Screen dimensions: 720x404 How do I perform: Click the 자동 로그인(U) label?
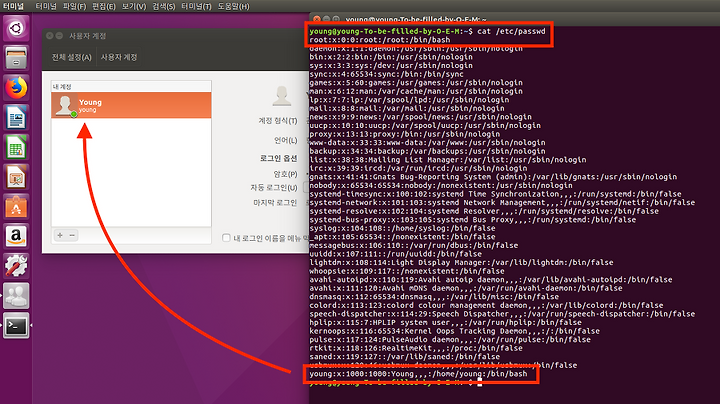click(x=274, y=187)
